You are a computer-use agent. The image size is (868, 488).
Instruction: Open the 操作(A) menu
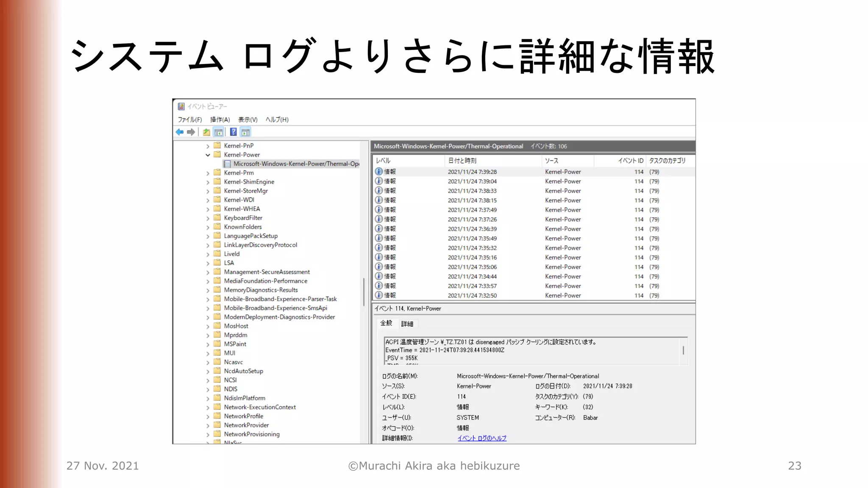(x=220, y=119)
